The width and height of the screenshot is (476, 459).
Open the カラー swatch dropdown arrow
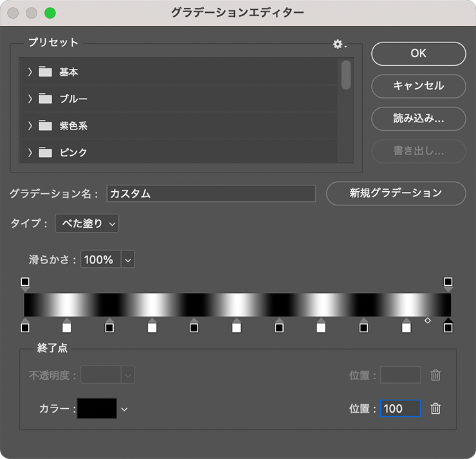click(125, 409)
